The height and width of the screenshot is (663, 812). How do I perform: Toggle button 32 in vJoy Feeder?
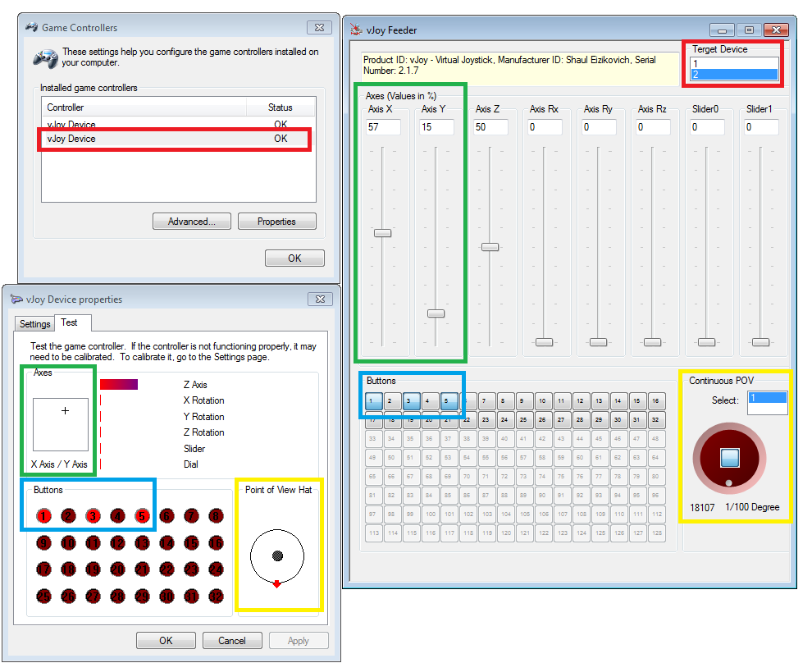point(657,419)
